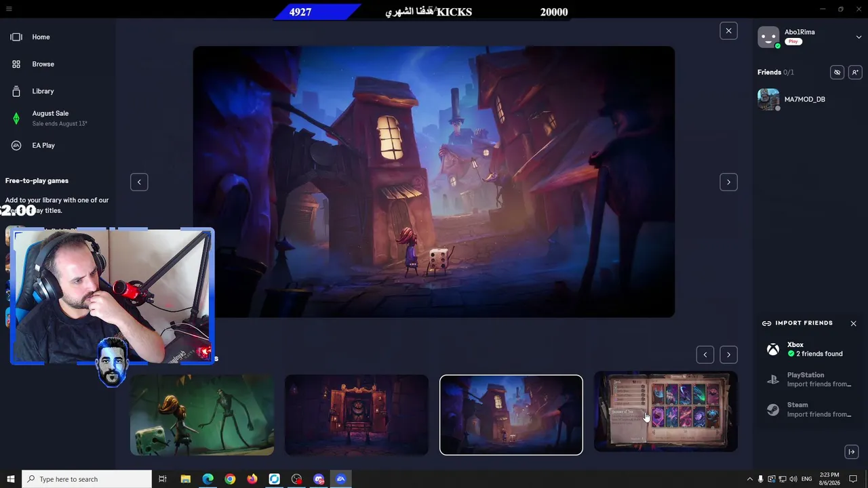Close the screenshot gallery viewer
868x488 pixels.
(728, 30)
